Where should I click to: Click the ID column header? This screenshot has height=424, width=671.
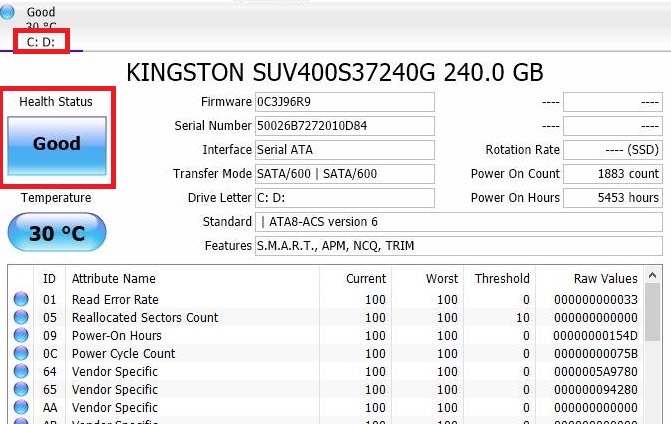point(49,279)
